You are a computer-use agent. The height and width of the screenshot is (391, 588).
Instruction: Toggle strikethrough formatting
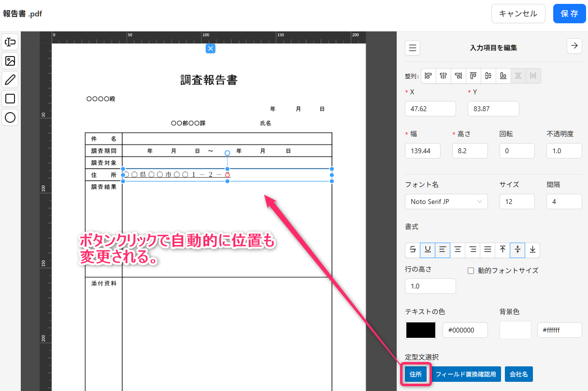(413, 250)
